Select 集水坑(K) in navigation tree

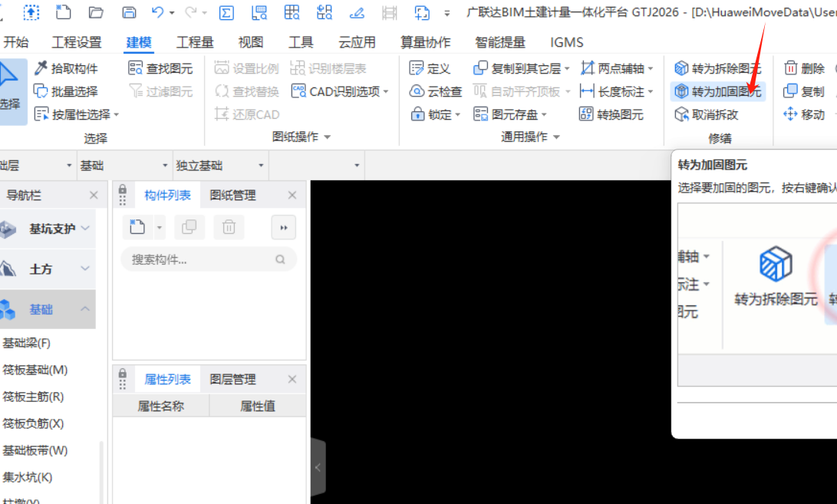27,477
